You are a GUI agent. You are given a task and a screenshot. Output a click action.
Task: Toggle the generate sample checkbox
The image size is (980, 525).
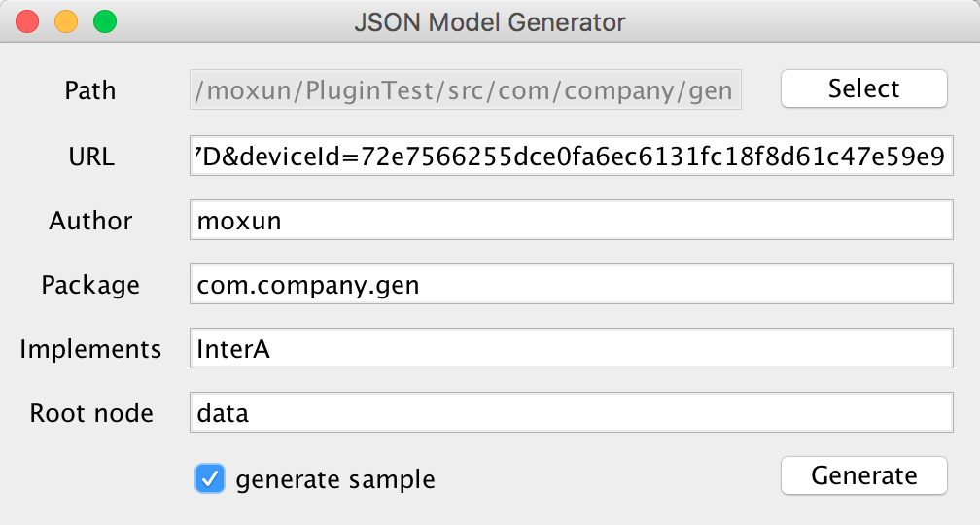(x=209, y=478)
